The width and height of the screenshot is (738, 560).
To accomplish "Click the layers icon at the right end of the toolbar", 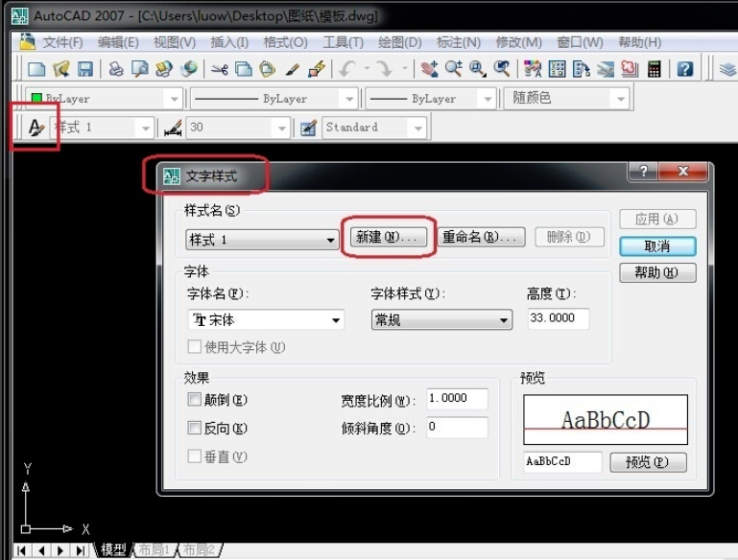I will [x=727, y=70].
